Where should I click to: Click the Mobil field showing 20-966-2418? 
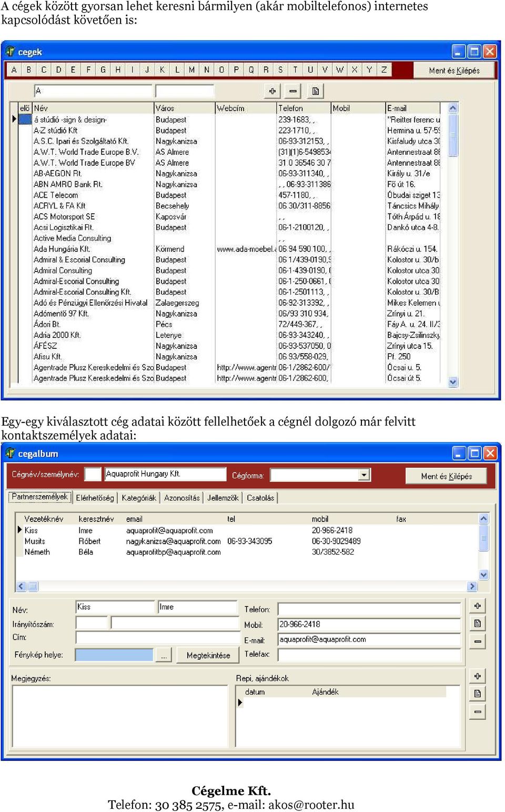[x=369, y=625]
